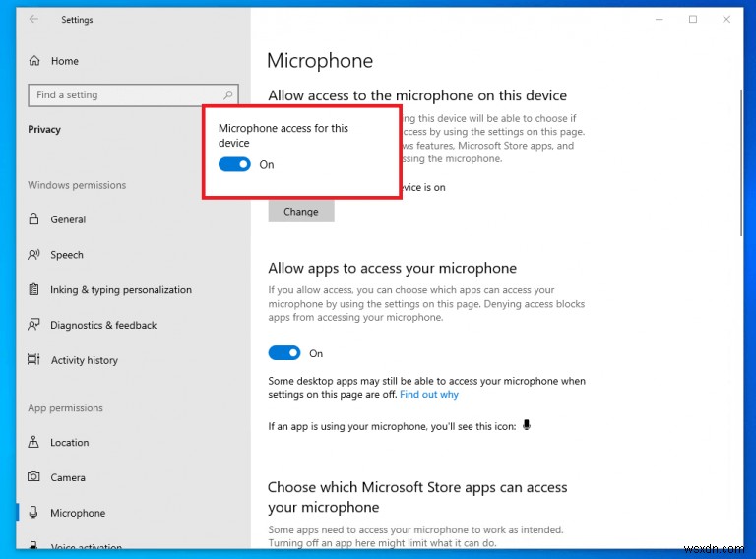The image size is (756, 559).
Task: Click the search magnifier icon
Action: click(228, 94)
